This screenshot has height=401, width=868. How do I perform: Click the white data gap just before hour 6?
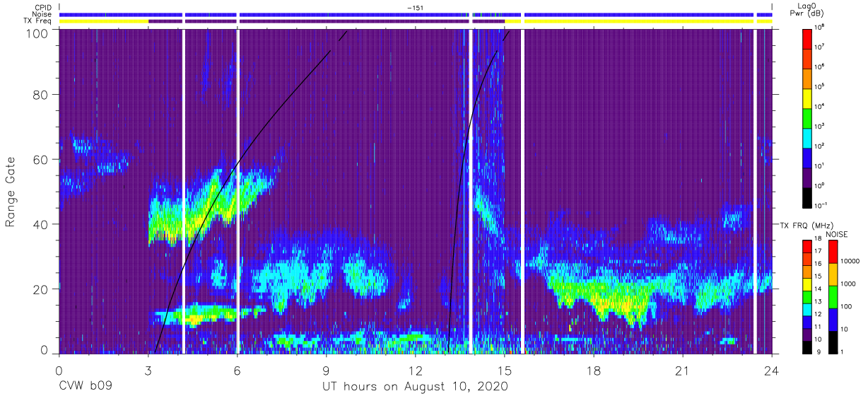[x=237, y=191]
